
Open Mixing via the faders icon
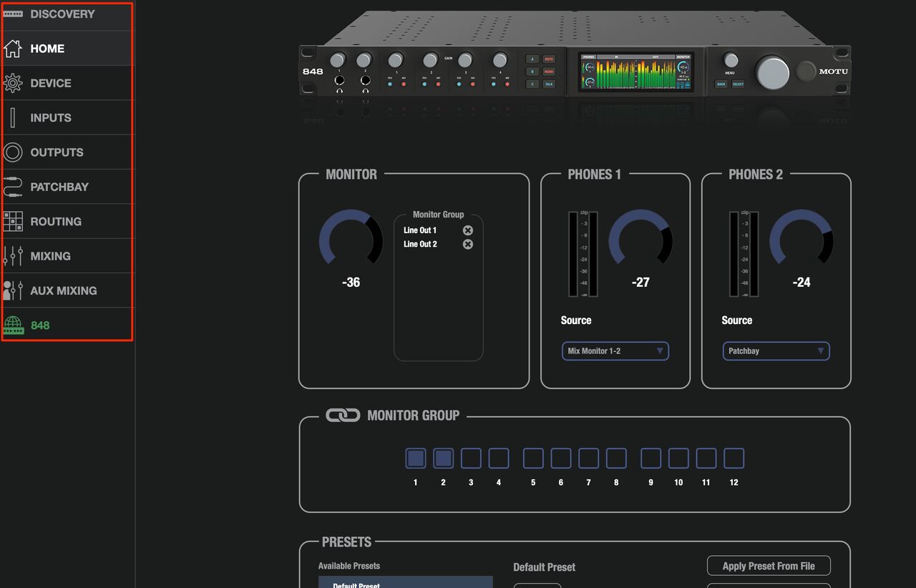pos(13,256)
